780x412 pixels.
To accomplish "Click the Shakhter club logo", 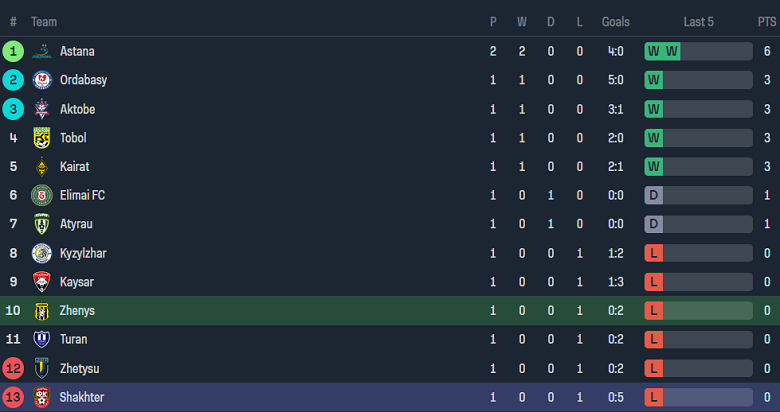I will [x=42, y=398].
